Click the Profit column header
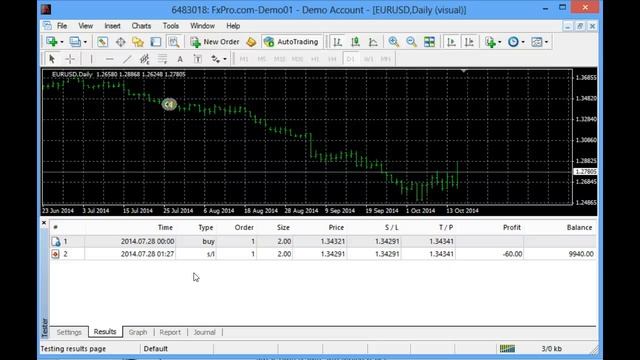This screenshot has height=360, width=640. pyautogui.click(x=511, y=227)
